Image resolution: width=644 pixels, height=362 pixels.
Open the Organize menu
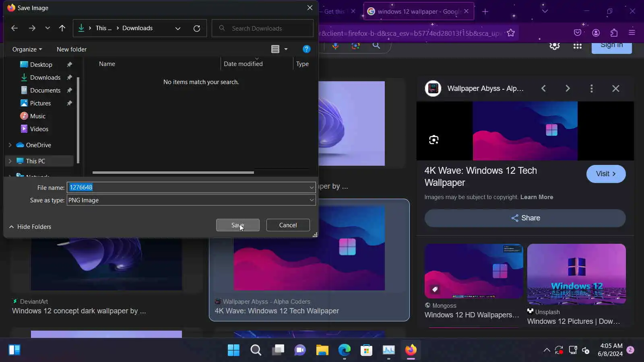coord(27,49)
